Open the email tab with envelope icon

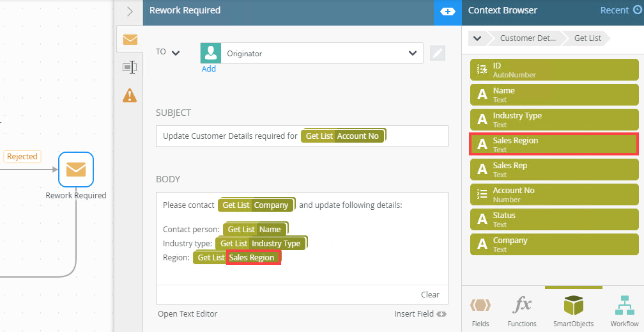pyautogui.click(x=130, y=40)
